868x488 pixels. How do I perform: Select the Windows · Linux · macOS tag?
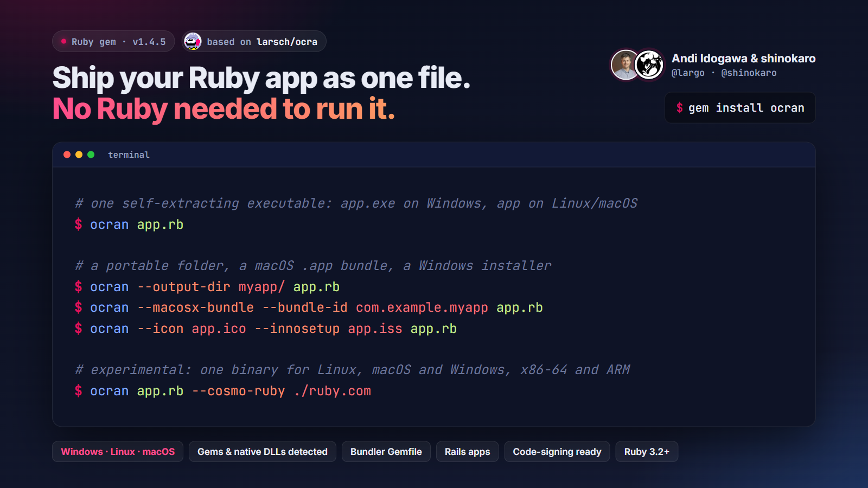(x=118, y=452)
